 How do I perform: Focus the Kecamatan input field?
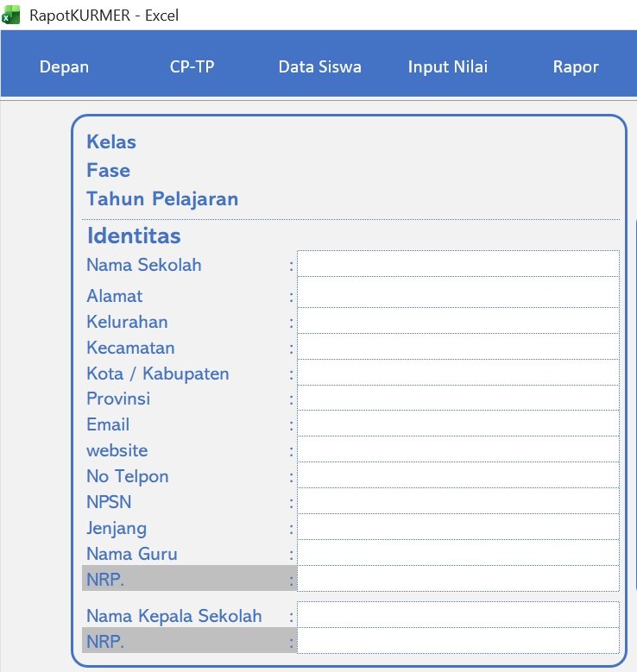[457, 347]
